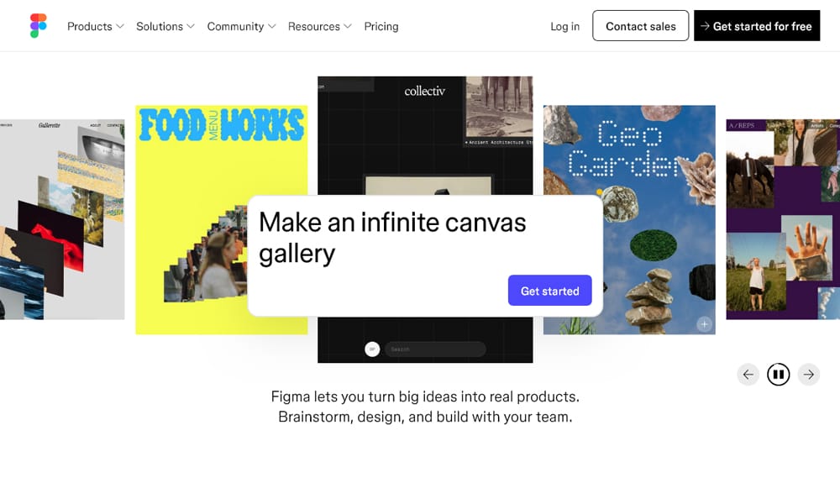Click the Figma logo icon
Image resolution: width=840 pixels, height=504 pixels.
click(x=38, y=26)
